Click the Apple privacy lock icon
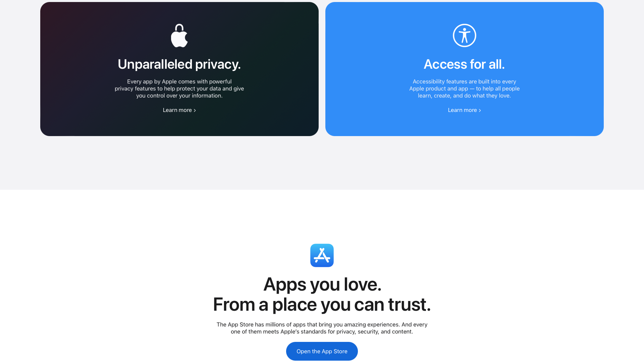This screenshot has height=362, width=644. pos(179,36)
